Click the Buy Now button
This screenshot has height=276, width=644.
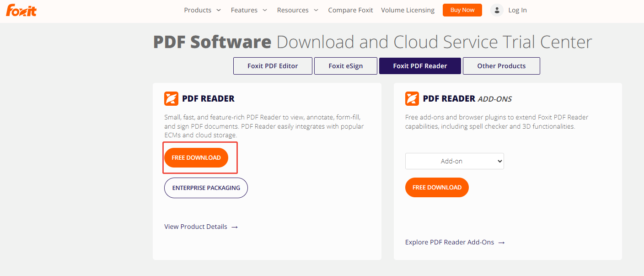(462, 10)
